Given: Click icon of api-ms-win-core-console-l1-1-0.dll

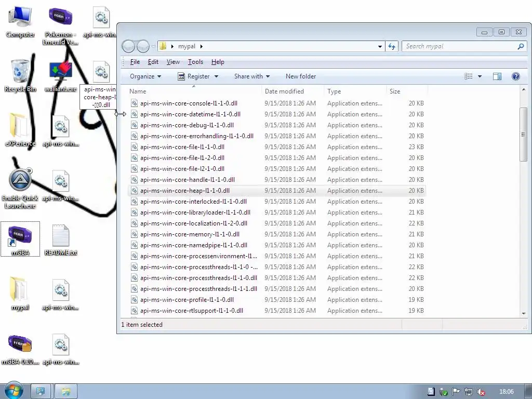Looking at the screenshot, I should (x=135, y=103).
